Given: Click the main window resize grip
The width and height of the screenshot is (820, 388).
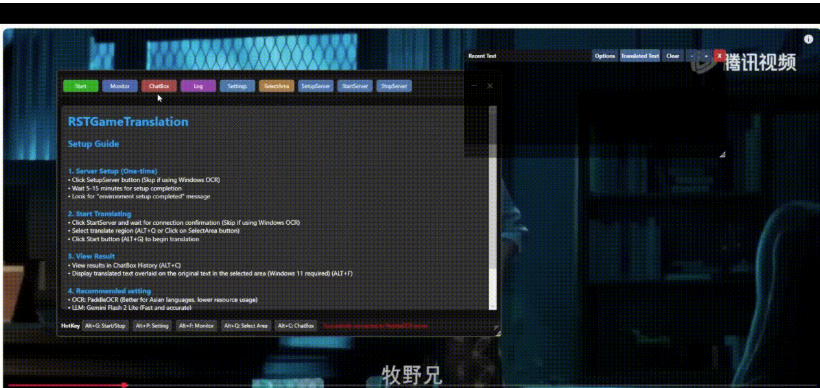Looking at the screenshot, I should click(497, 332).
